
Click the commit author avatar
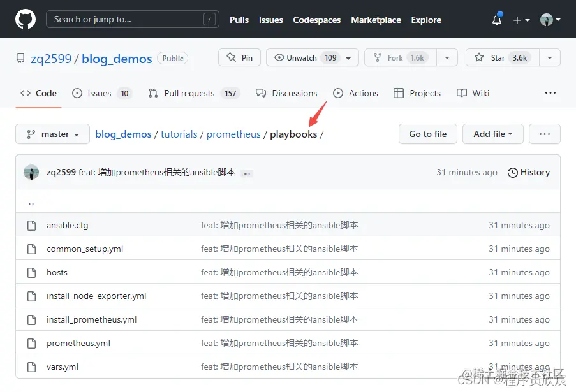point(31,172)
